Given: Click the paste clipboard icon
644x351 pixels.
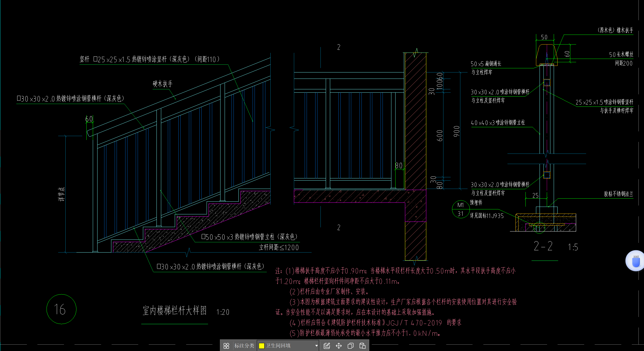Looking at the screenshot, I should 363,346.
